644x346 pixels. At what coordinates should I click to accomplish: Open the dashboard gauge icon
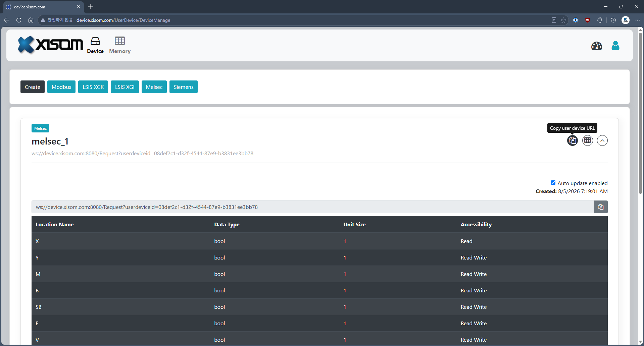coord(597,46)
